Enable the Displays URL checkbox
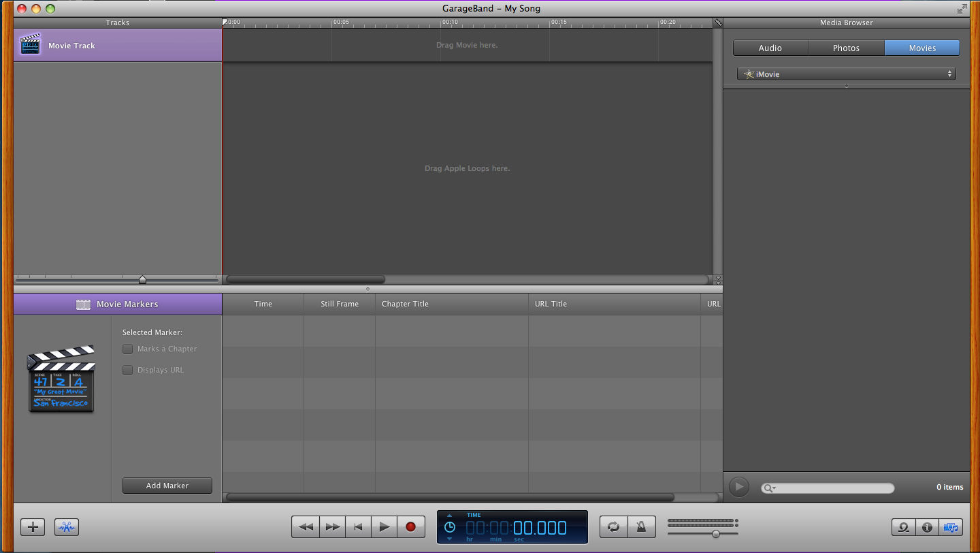The width and height of the screenshot is (980, 553). 127,370
